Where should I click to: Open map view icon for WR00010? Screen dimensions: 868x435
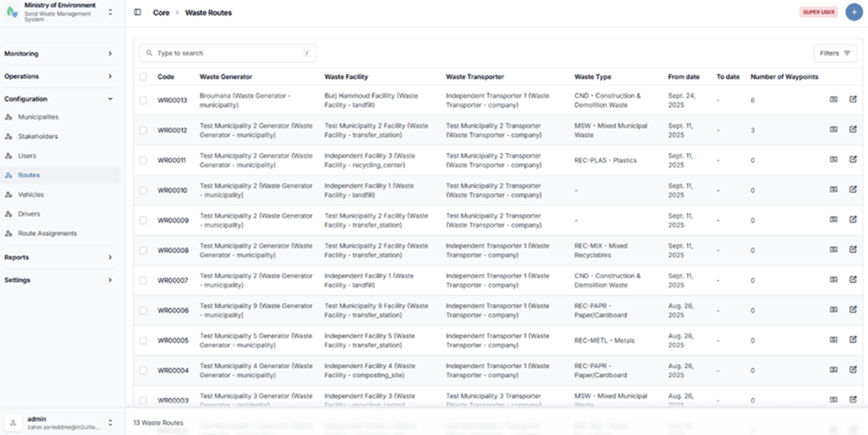tap(834, 189)
